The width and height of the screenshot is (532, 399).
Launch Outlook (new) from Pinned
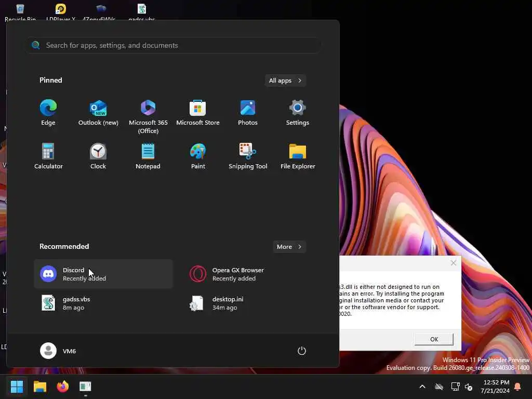point(98,113)
